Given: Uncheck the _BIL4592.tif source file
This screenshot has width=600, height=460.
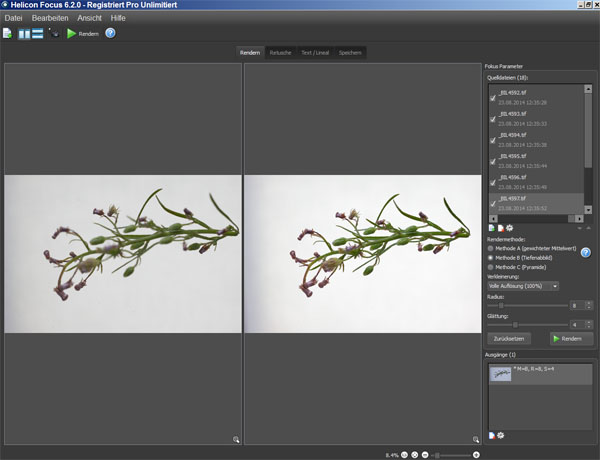Looking at the screenshot, I should click(x=493, y=97).
